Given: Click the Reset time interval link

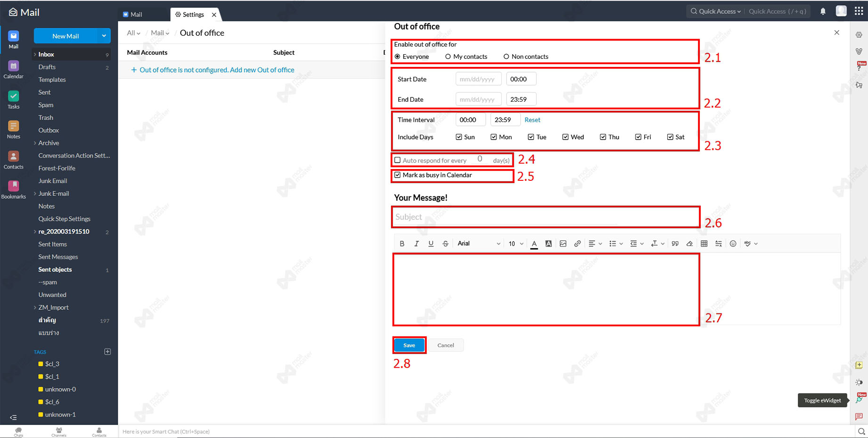Looking at the screenshot, I should coord(532,120).
